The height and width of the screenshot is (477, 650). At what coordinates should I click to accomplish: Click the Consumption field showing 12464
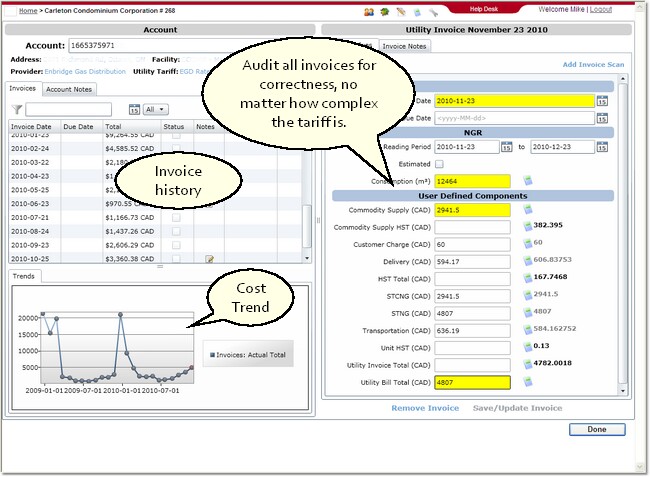coord(473,182)
